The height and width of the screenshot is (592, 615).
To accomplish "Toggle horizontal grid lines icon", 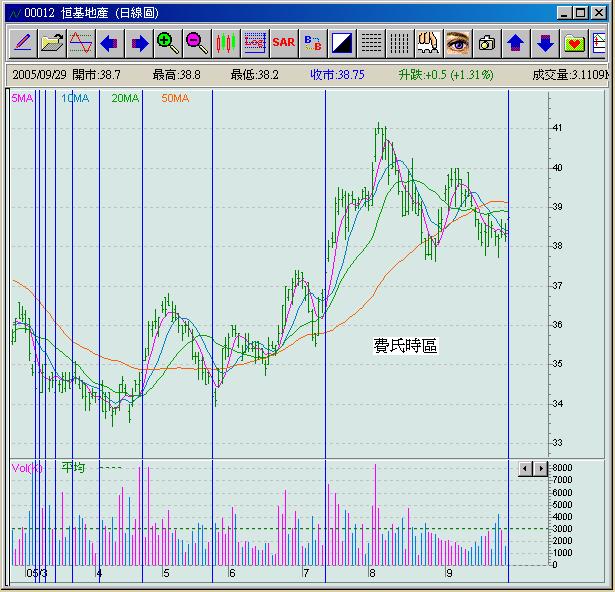I will pyautogui.click(x=371, y=43).
